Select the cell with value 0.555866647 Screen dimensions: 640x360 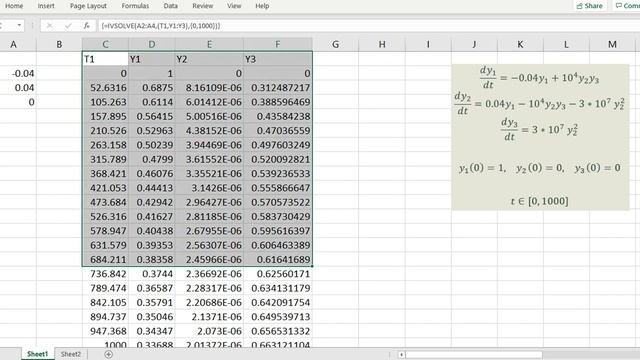coord(278,188)
